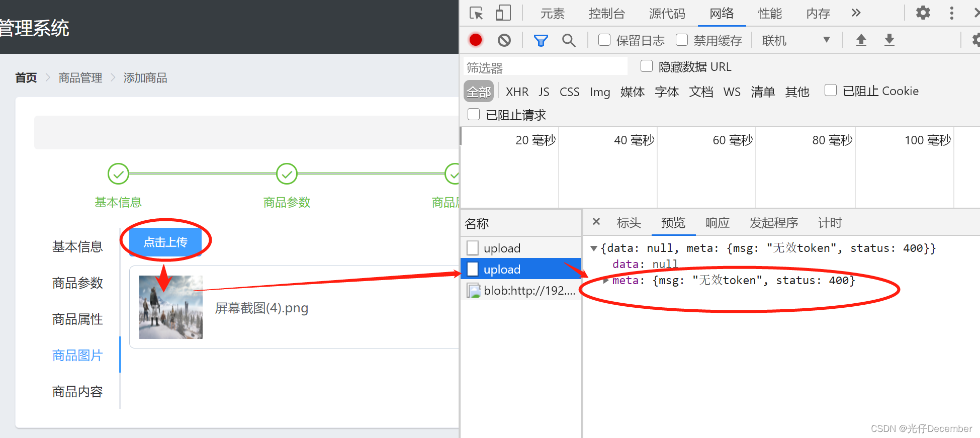This screenshot has height=438, width=980.
Task: Open side tab 商品属性
Action: 77,319
